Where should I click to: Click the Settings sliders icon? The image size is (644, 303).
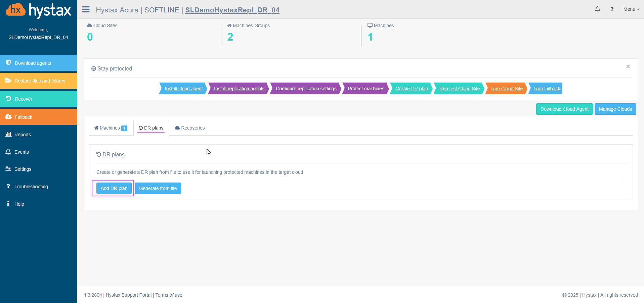point(8,169)
